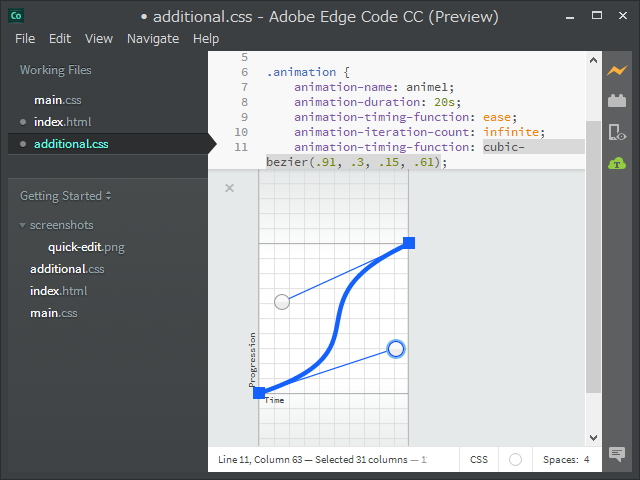The height and width of the screenshot is (480, 640).
Task: Click the Edge Code app logo
Action: tap(16, 16)
